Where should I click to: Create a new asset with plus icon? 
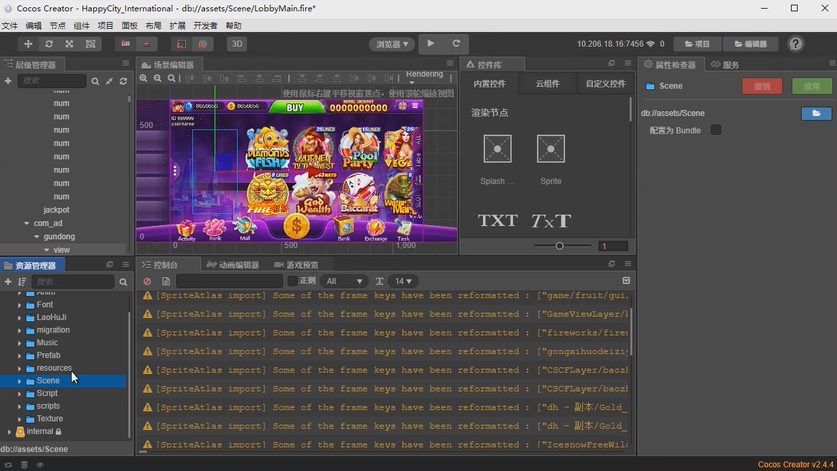[8, 281]
